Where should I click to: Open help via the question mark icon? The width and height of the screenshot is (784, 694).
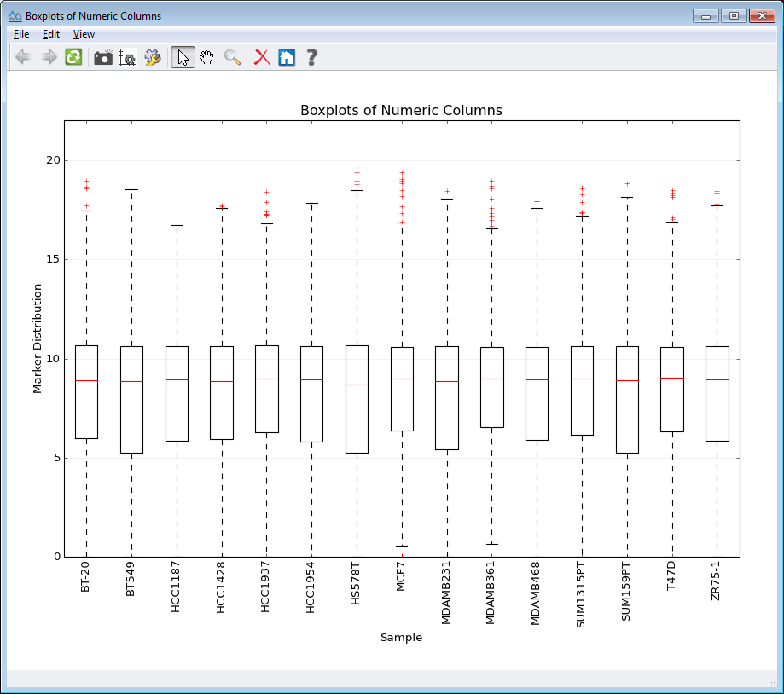click(x=311, y=57)
